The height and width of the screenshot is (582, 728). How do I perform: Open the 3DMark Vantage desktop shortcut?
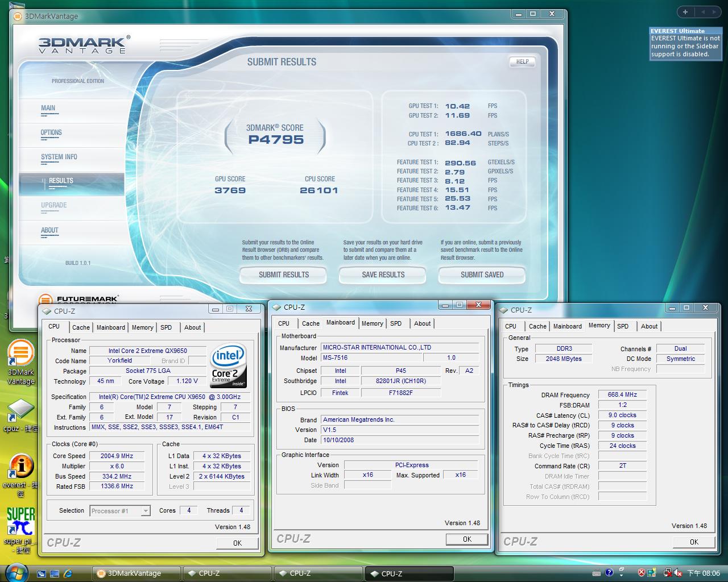pyautogui.click(x=20, y=362)
